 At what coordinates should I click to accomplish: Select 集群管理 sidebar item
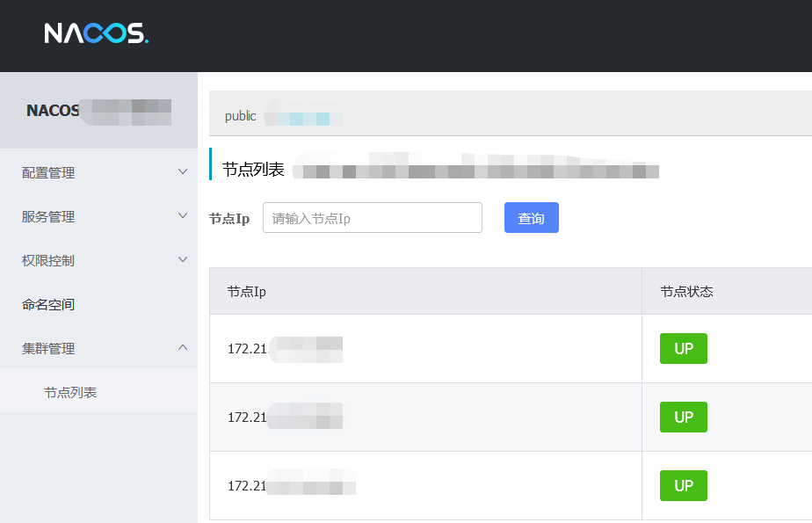[48, 348]
